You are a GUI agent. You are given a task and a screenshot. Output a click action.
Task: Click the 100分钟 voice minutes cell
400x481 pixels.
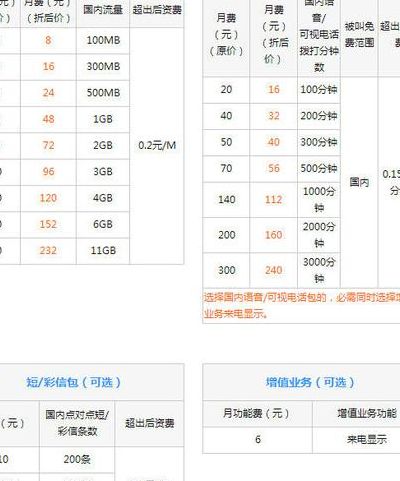(319, 90)
